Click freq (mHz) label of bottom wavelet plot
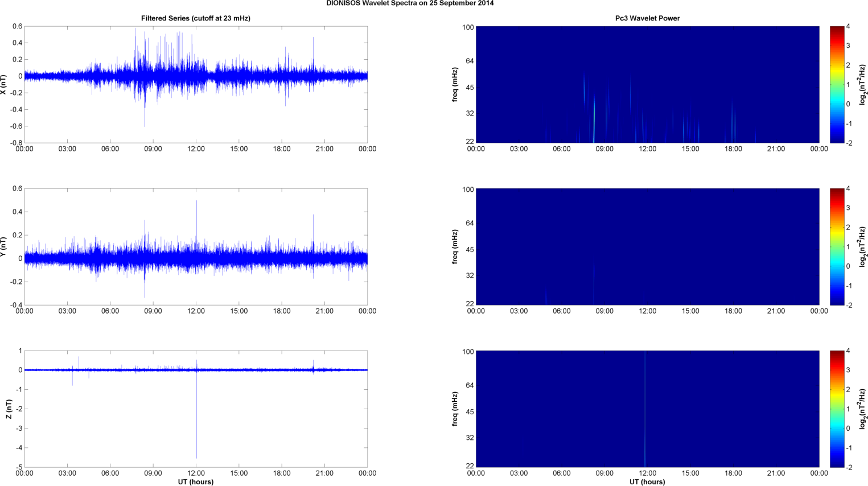868x486 pixels. click(455, 409)
